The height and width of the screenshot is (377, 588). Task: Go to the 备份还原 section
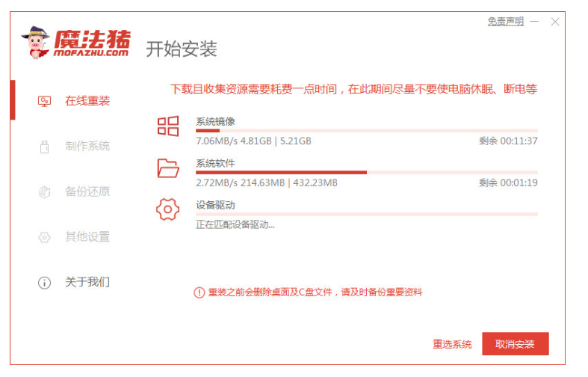pos(87,192)
